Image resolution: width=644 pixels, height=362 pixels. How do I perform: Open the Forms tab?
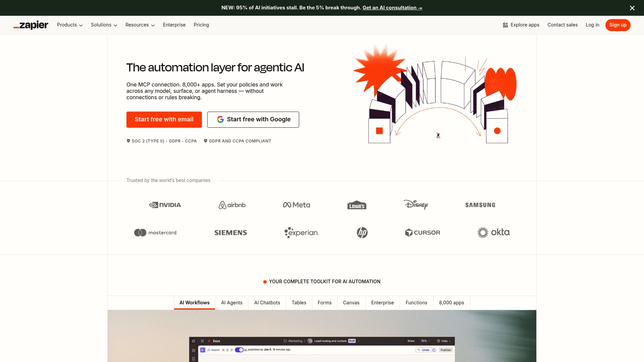324,303
